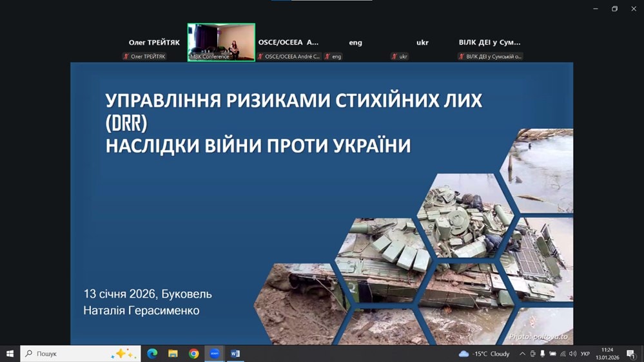The width and height of the screenshot is (644, 362).
Task: Open the volume control tray icon
Action: pyautogui.click(x=572, y=354)
